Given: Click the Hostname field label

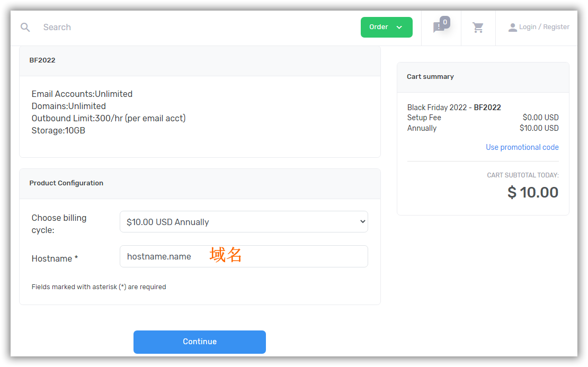Looking at the screenshot, I should 55,258.
